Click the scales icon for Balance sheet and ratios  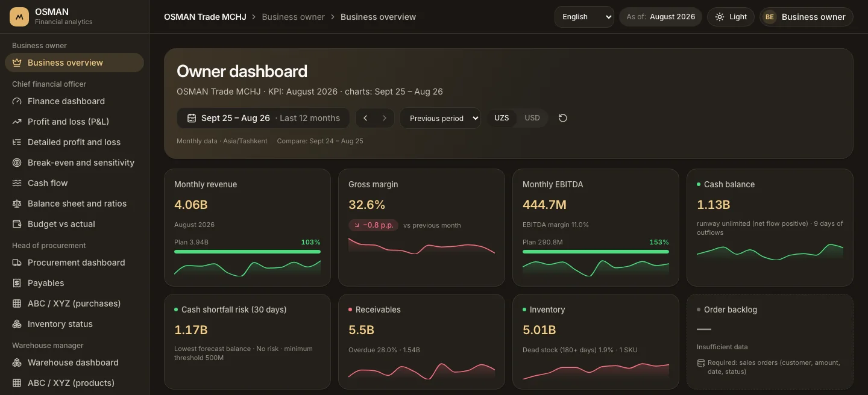(17, 204)
